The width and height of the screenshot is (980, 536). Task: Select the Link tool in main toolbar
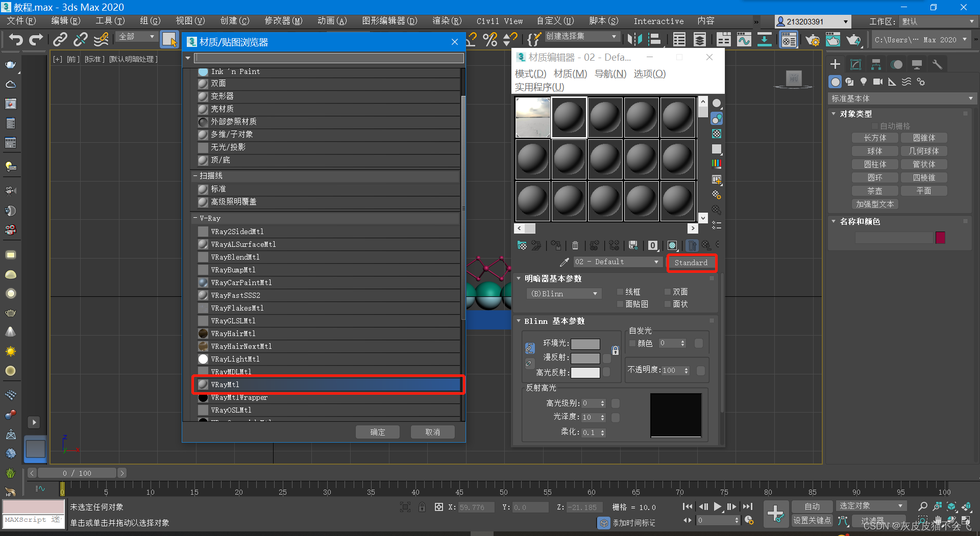pos(60,39)
